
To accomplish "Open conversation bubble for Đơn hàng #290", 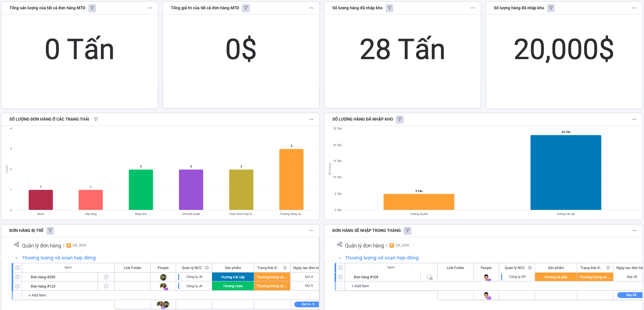I will click(106, 277).
